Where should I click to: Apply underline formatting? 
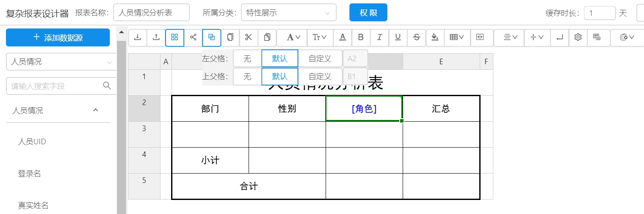point(398,37)
